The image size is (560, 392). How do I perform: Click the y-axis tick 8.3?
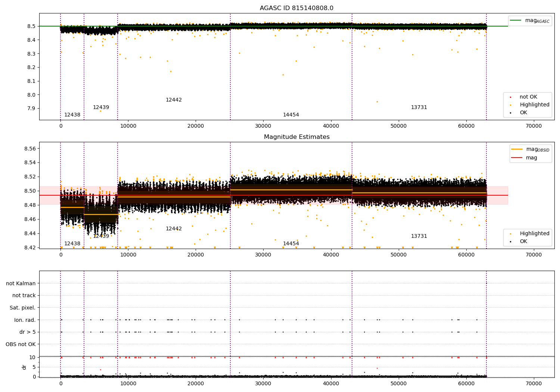(x=32, y=54)
